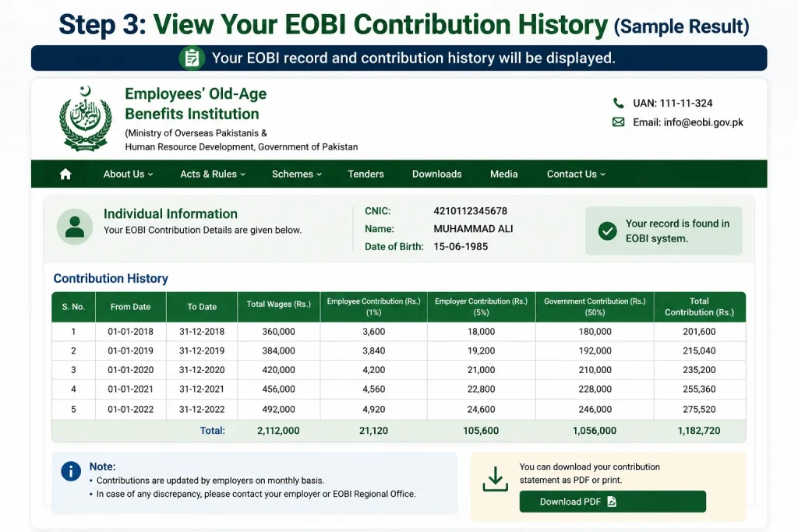Click the 'Note:' label in the info box
The image size is (798, 532).
(x=102, y=467)
